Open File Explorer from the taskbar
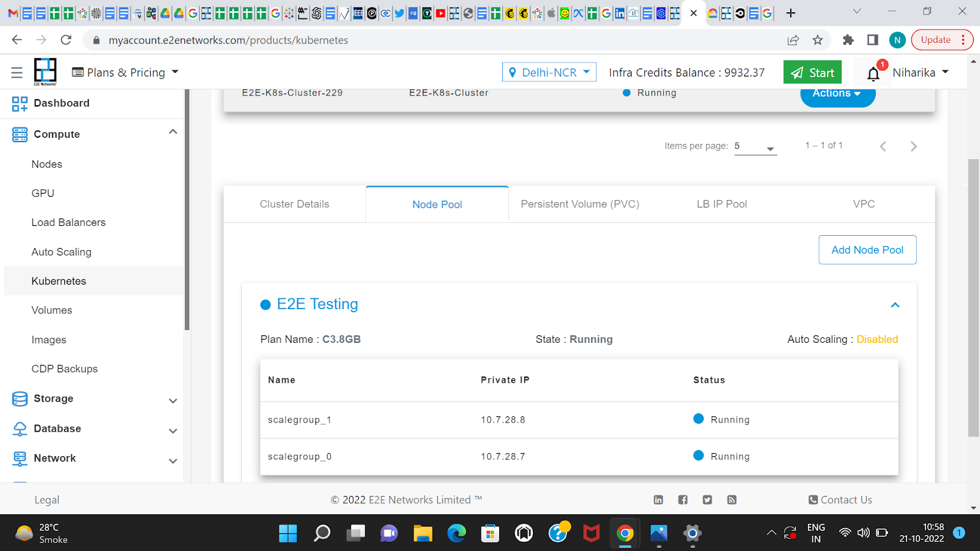Screen dimensions: 980x551 [x=423, y=533]
